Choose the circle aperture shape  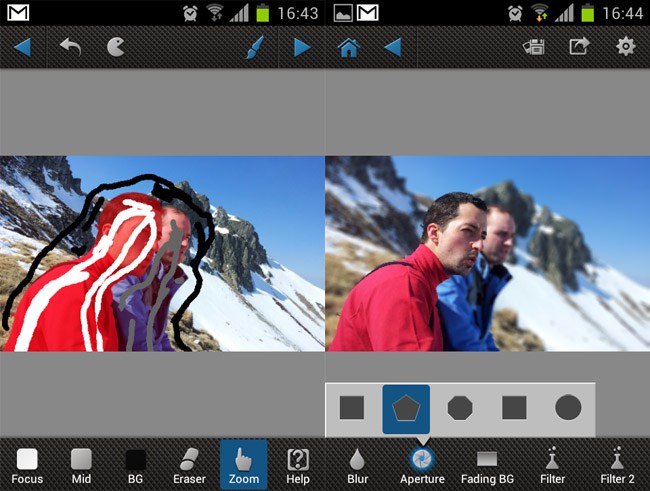568,408
